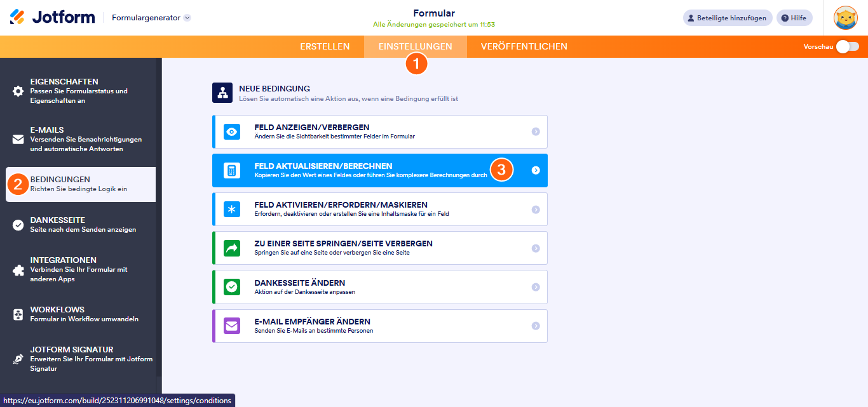The height and width of the screenshot is (407, 868).
Task: Click the Neue Bedingung hierarchy icon
Action: point(222,93)
